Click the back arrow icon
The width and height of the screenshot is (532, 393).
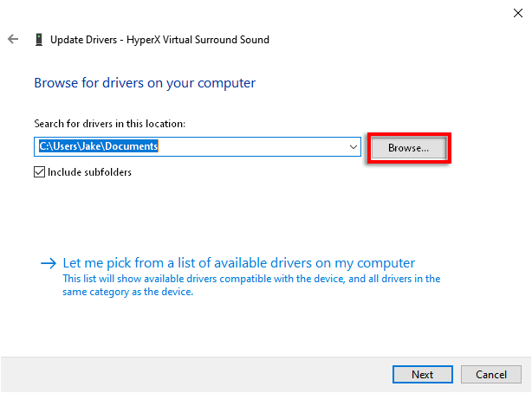(13, 39)
